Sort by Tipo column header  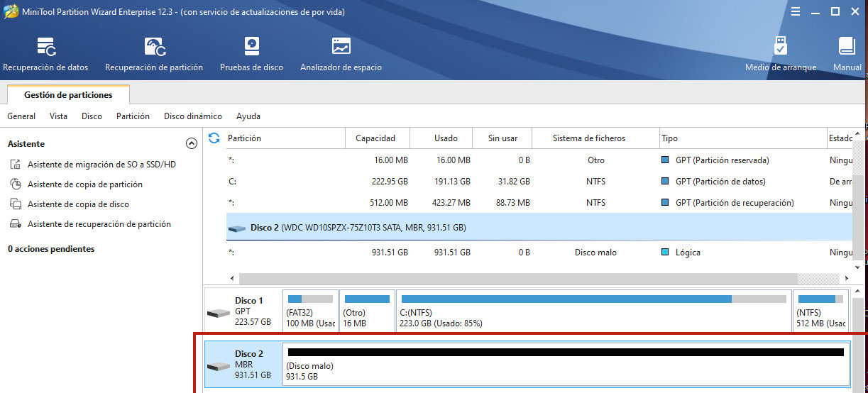[x=742, y=138]
